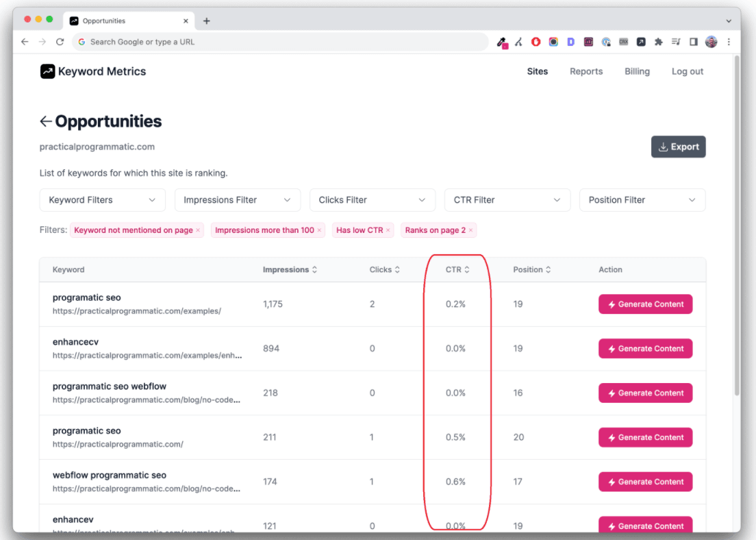
Task: Sort table by Clicks column
Action: (384, 270)
